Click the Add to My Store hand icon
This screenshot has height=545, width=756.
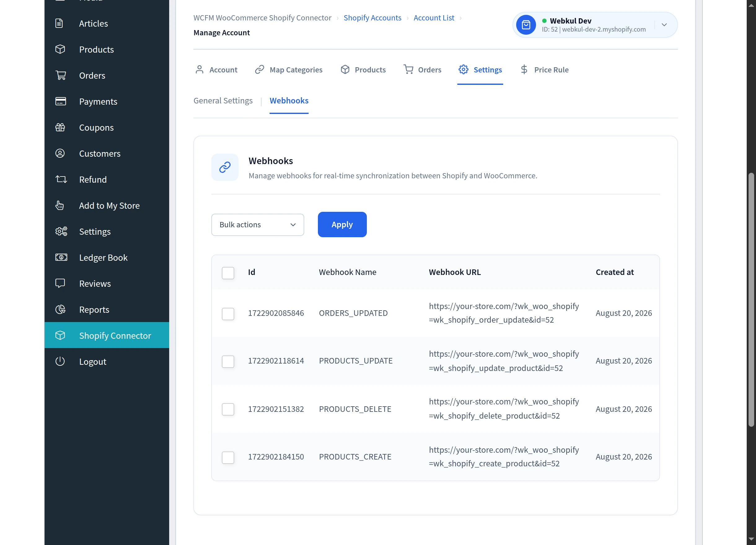click(x=60, y=205)
